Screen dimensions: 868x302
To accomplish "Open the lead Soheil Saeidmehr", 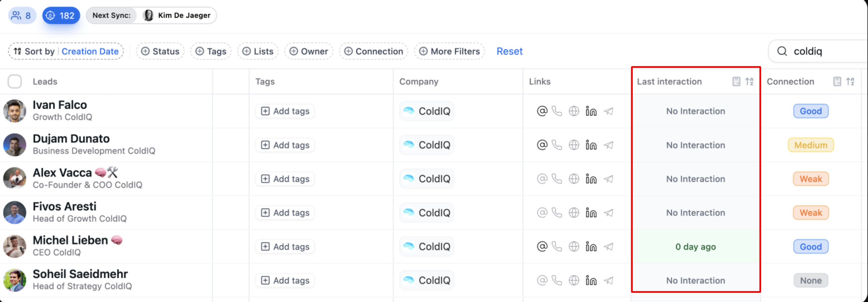I will (x=80, y=274).
